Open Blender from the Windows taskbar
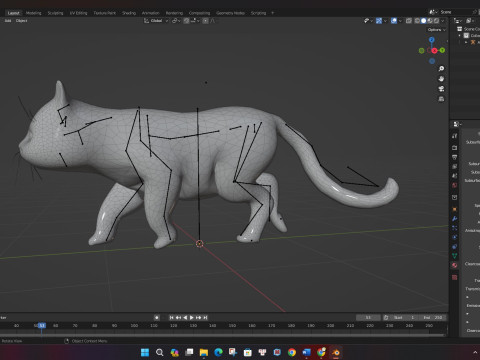This screenshot has width=480, height=360. 336,352
